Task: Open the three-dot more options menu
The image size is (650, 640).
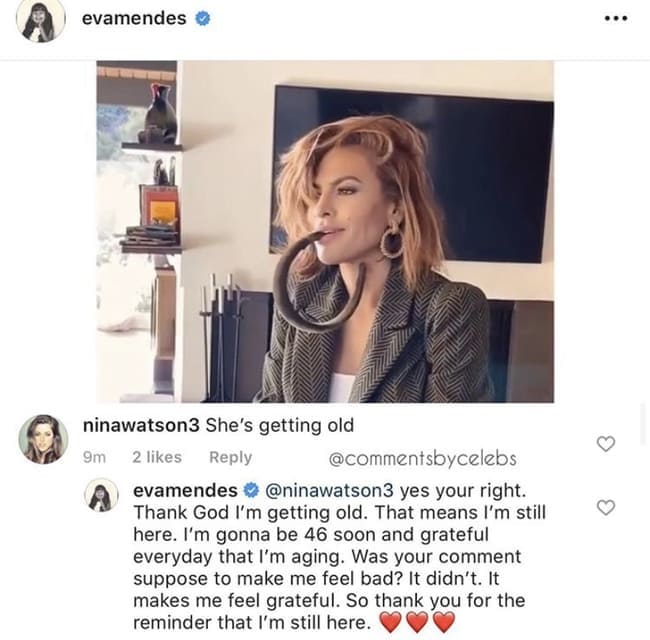Action: (x=616, y=18)
